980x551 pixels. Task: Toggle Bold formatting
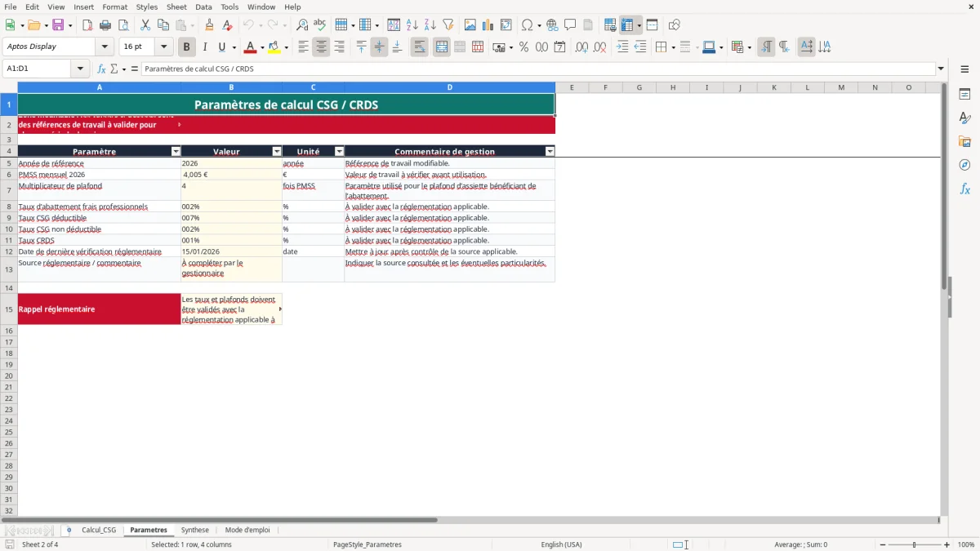[187, 47]
